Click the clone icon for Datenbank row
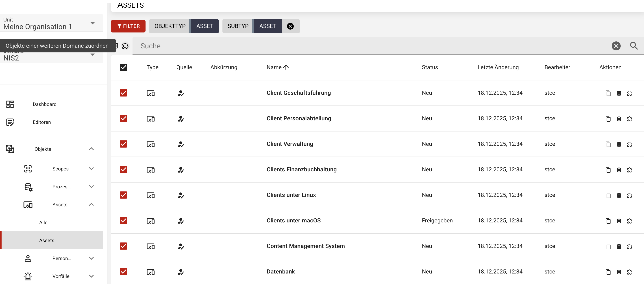Screen dimensions: 644x284 coord(608,272)
